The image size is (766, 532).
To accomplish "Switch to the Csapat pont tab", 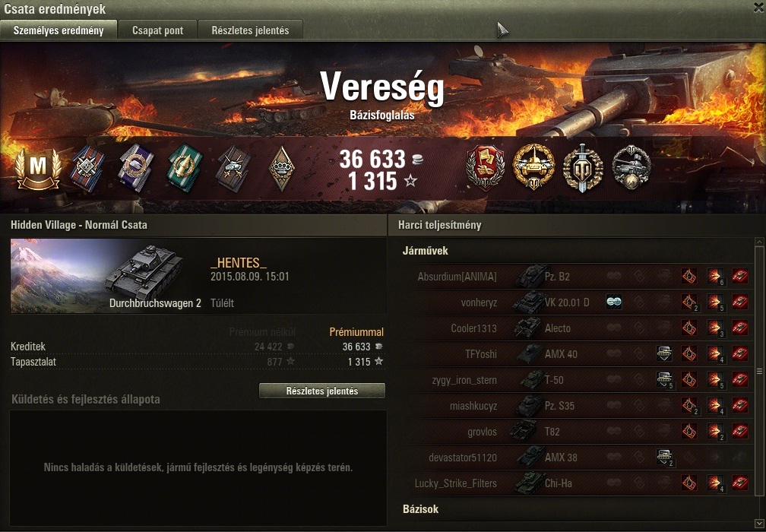I will [158, 30].
